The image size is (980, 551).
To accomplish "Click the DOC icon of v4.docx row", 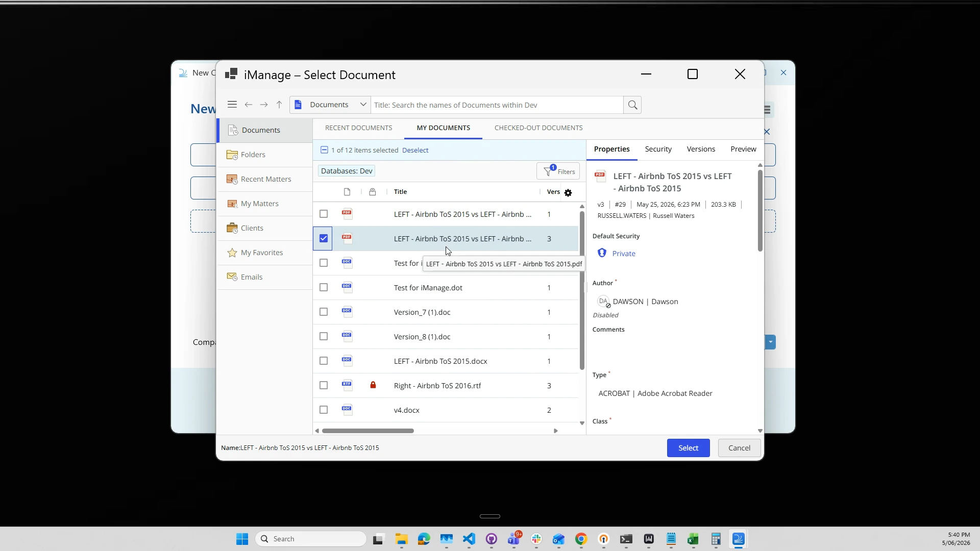I will tap(347, 410).
